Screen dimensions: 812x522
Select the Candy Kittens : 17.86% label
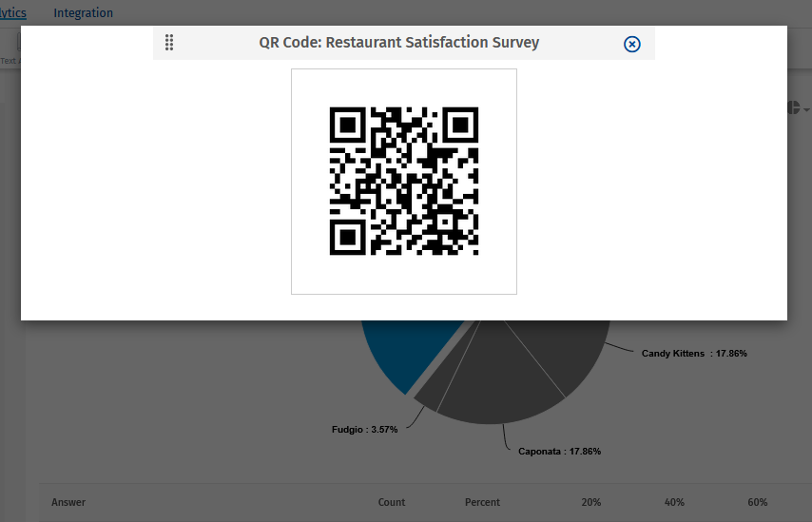(694, 353)
